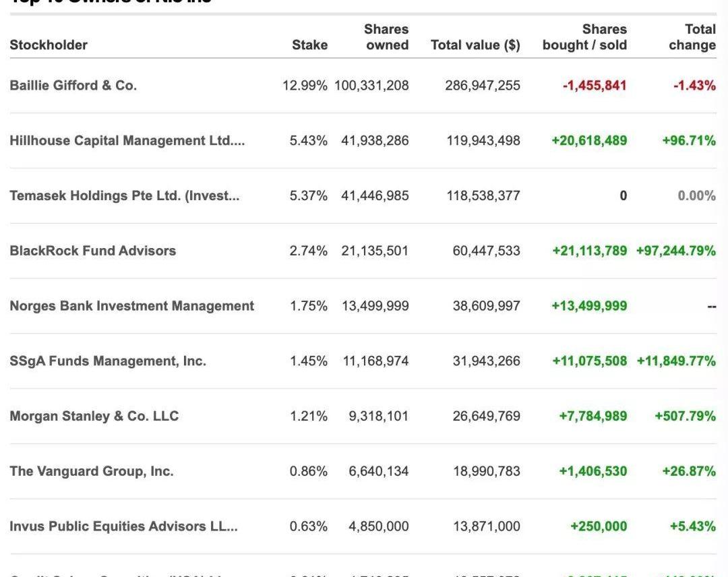728x577 pixels.
Task: Select shares owned 21,135,501
Action: click(375, 251)
